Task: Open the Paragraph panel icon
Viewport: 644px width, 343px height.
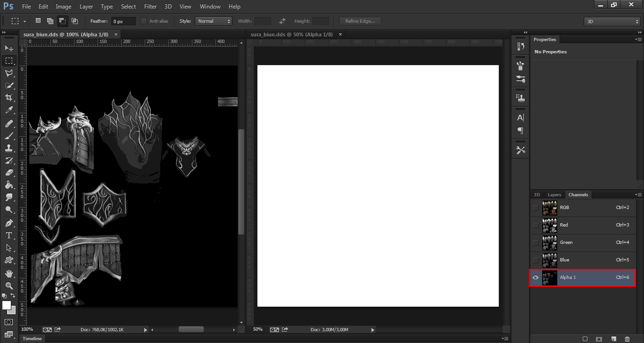Action: [x=520, y=131]
